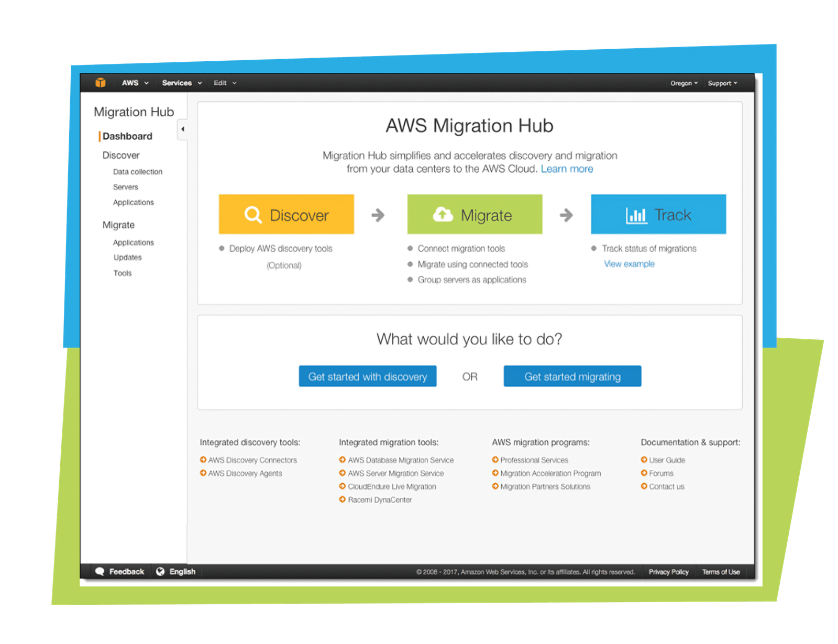Image resolution: width=838 pixels, height=644 pixels.
Task: Click the Feedback speech bubble icon
Action: coord(101,571)
